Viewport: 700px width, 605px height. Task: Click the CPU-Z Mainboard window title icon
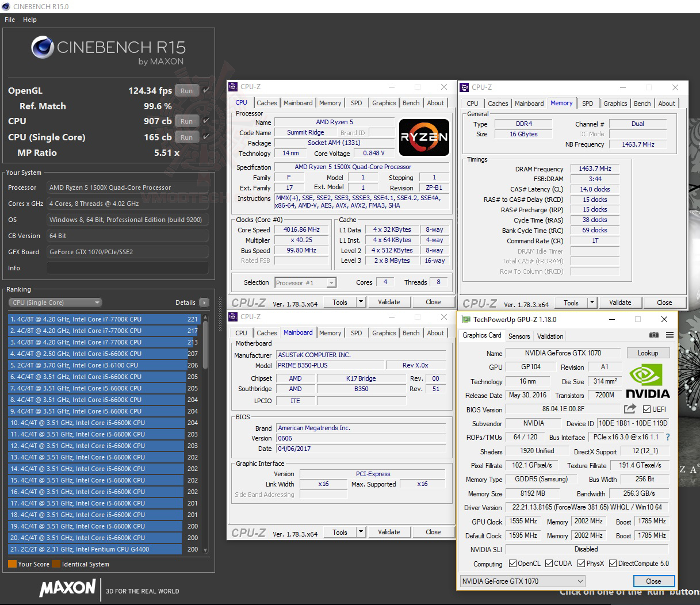pos(233,317)
